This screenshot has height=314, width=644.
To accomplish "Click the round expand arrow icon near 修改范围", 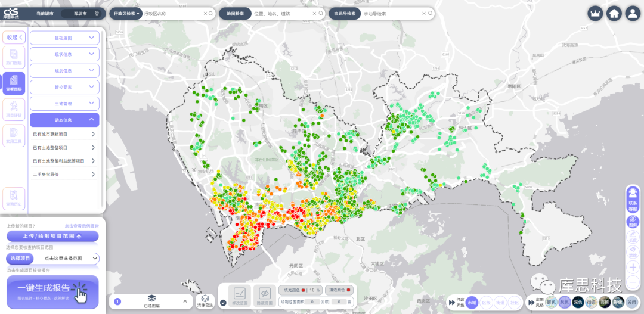I will coord(223,303).
